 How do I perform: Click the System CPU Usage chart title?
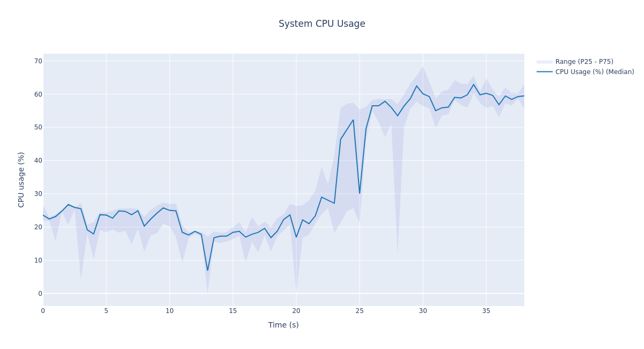click(321, 24)
